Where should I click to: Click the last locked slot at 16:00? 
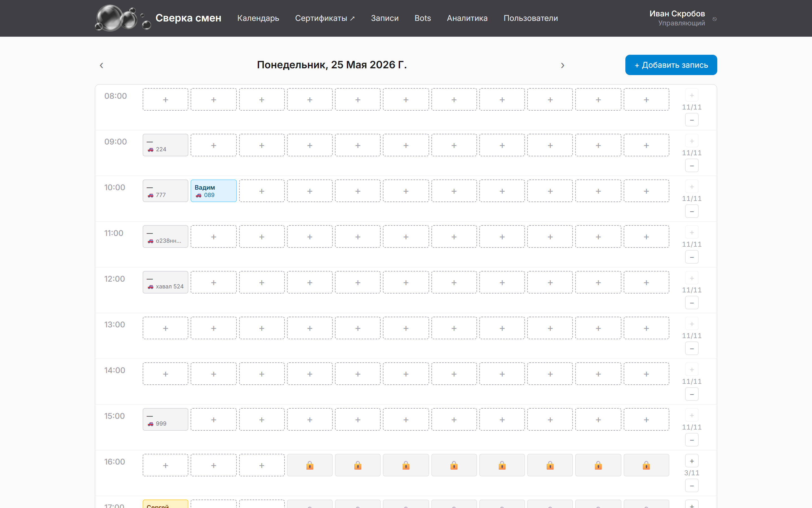(646, 465)
